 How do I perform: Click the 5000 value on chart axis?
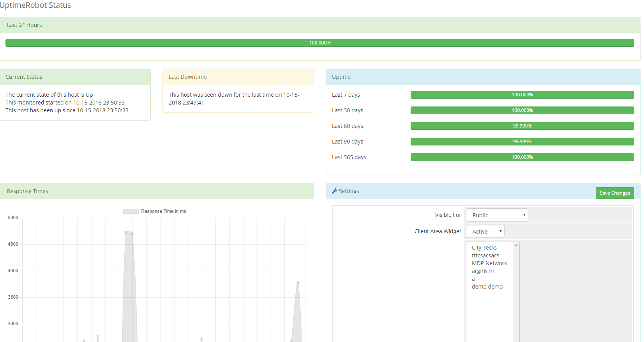(x=13, y=218)
